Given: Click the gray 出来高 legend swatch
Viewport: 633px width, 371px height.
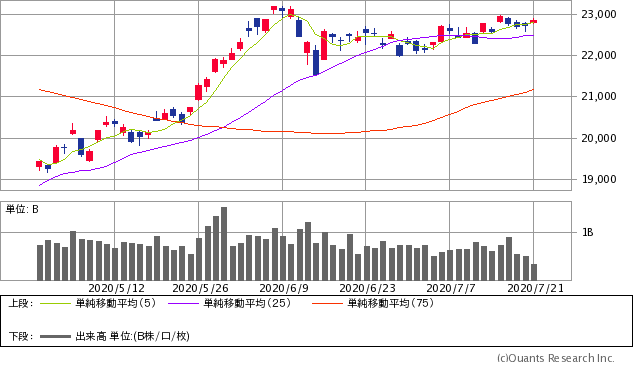Looking at the screenshot, I should pyautogui.click(x=55, y=336).
